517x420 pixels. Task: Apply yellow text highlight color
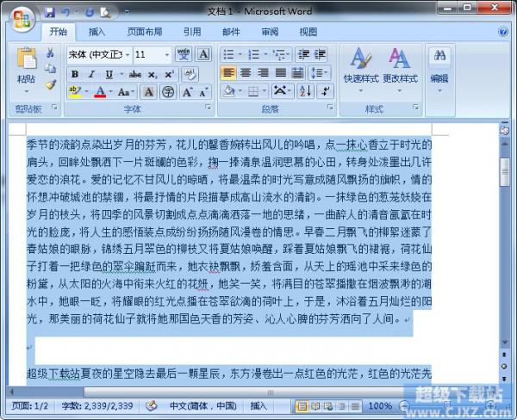pos(75,92)
